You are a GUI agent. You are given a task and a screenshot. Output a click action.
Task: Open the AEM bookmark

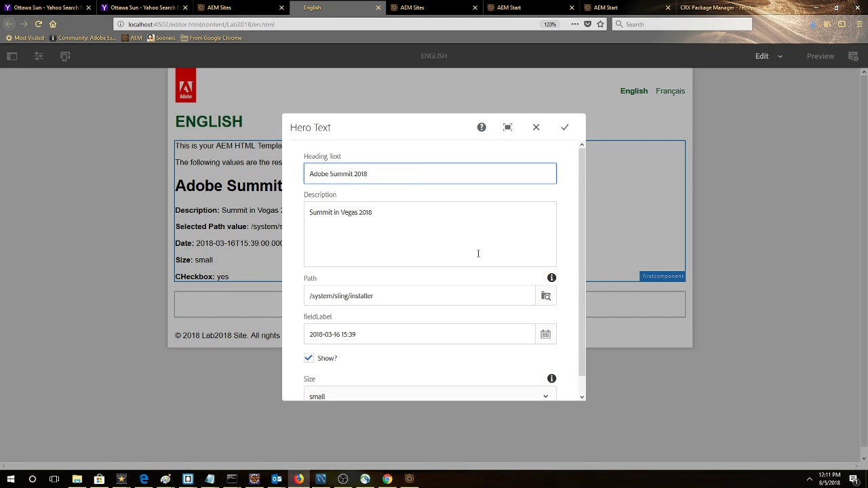pos(132,38)
